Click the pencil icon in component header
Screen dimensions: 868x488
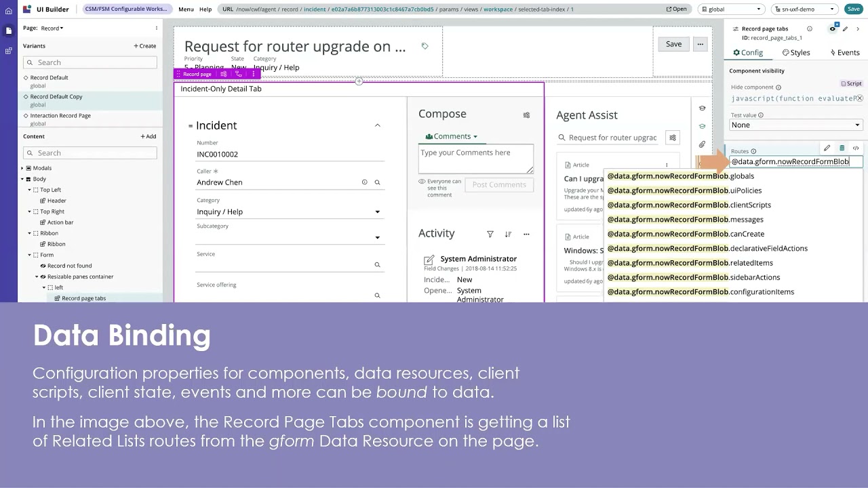[845, 29]
